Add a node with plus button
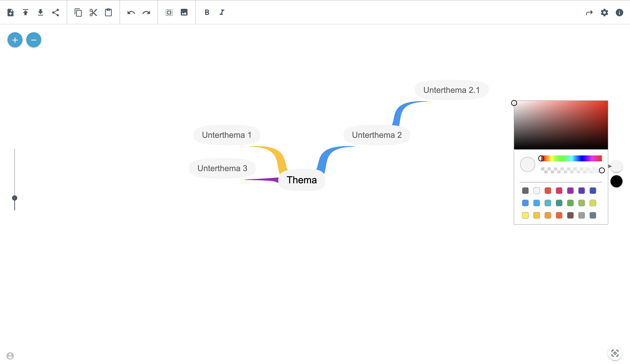This screenshot has height=364, width=630. click(15, 40)
